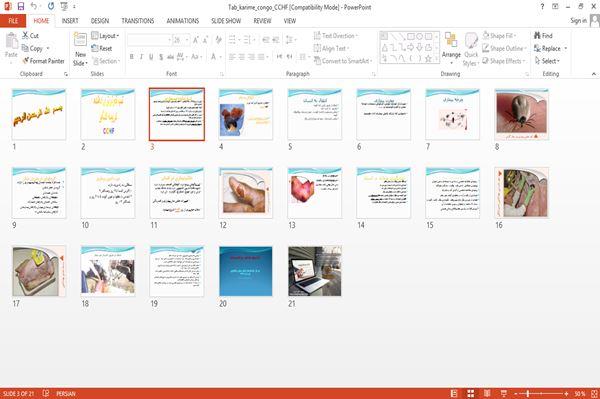600x399 pixels.
Task: Open the REVIEW tab
Action: [262, 21]
